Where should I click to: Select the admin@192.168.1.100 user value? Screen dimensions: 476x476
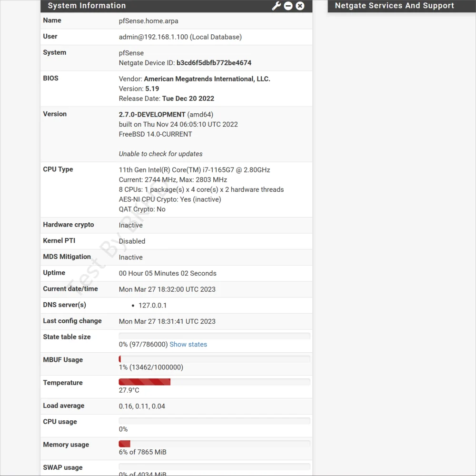(x=180, y=37)
